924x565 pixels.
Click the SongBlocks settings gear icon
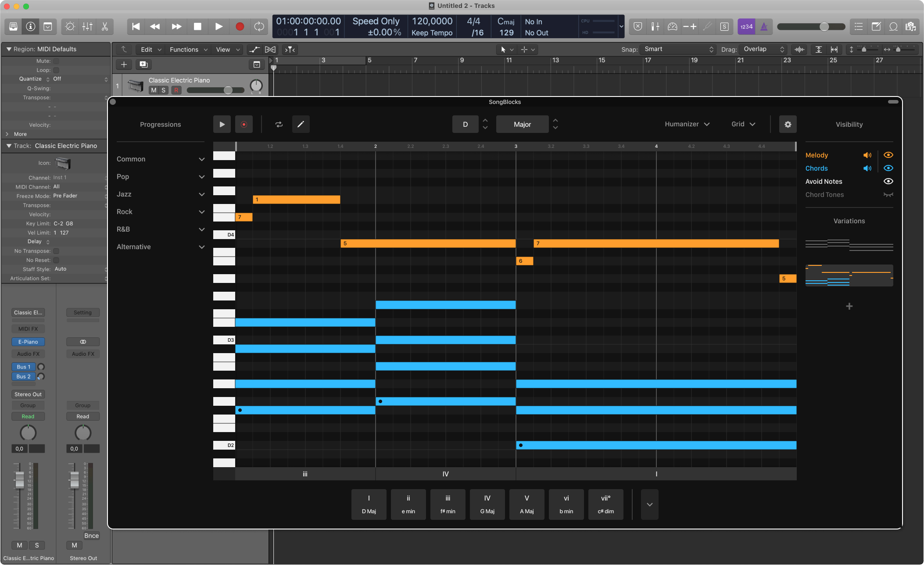click(x=788, y=125)
